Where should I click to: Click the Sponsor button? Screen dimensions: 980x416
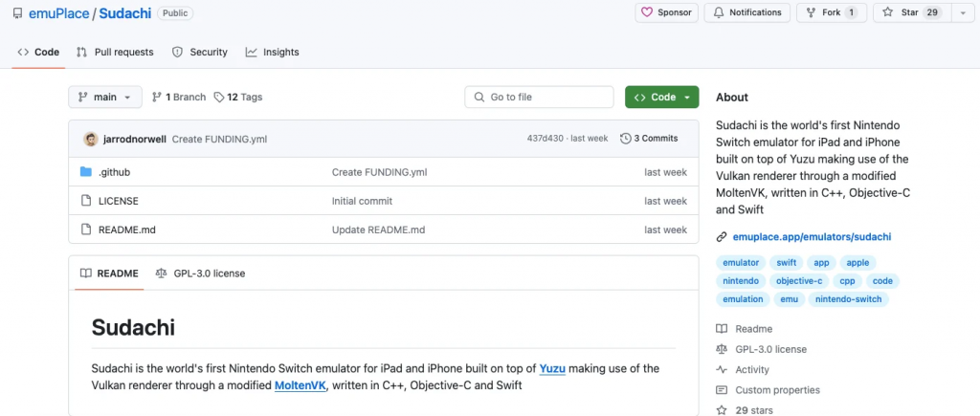pos(666,12)
